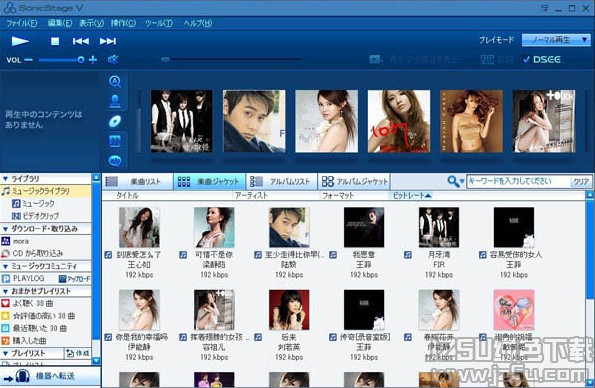
Task: Open the ファイル(F) menu
Action: (x=22, y=23)
